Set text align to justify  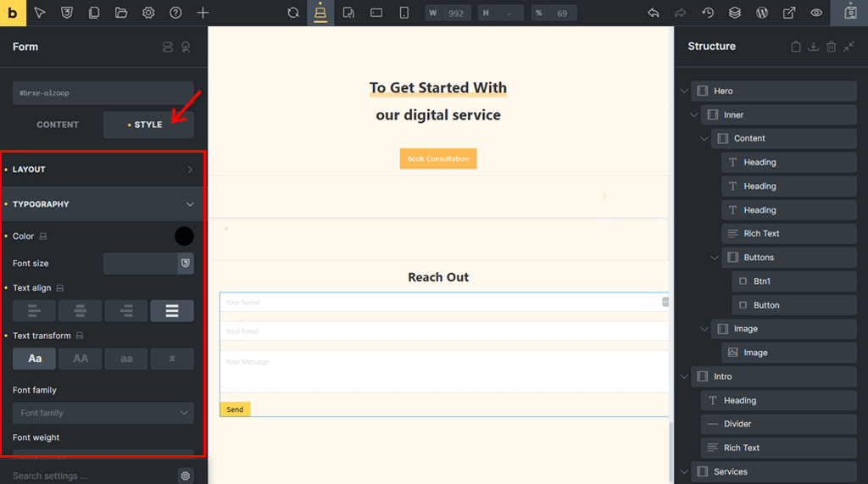(x=172, y=311)
